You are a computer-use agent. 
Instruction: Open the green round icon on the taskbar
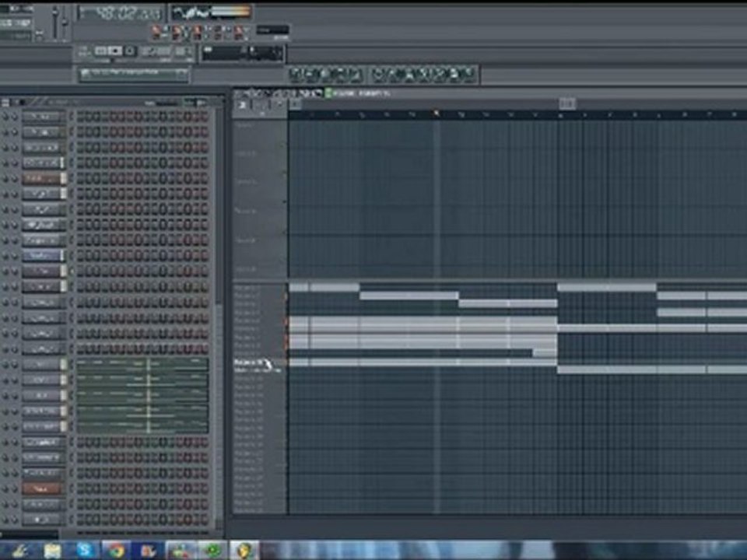tap(212, 551)
